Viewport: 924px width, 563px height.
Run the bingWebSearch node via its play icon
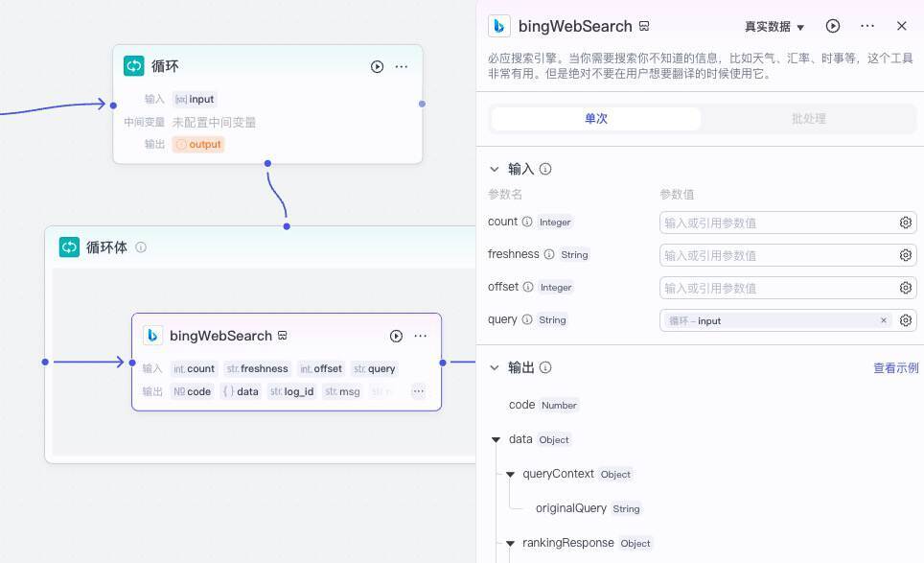click(x=396, y=336)
